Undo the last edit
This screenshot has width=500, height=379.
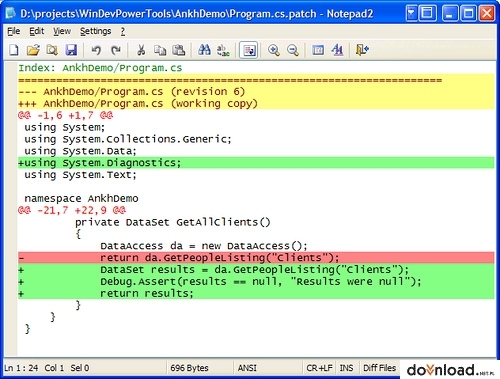pyautogui.click(x=96, y=50)
